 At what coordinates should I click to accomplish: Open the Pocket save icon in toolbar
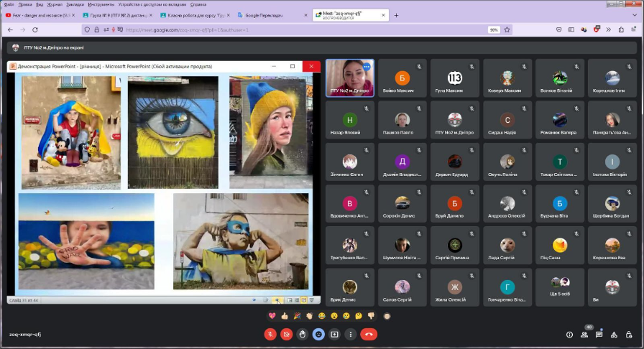tap(558, 29)
